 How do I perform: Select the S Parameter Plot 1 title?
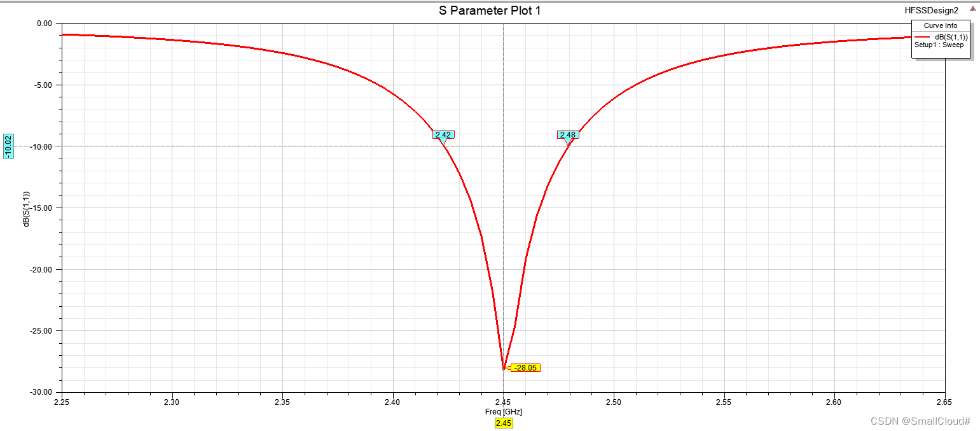click(x=490, y=10)
